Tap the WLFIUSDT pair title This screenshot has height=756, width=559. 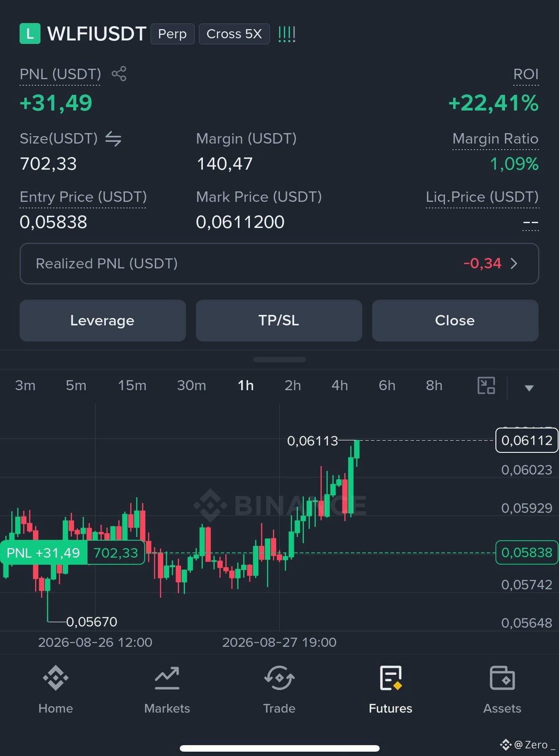pos(97,34)
